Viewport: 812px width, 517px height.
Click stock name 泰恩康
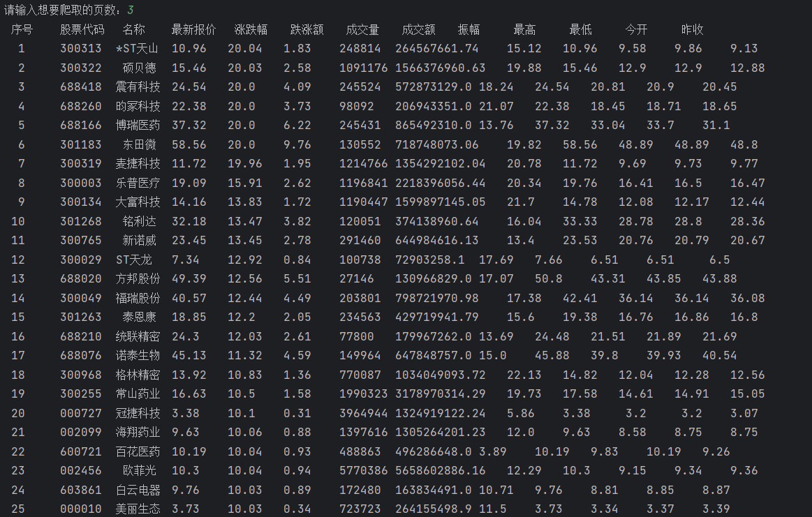pos(140,317)
